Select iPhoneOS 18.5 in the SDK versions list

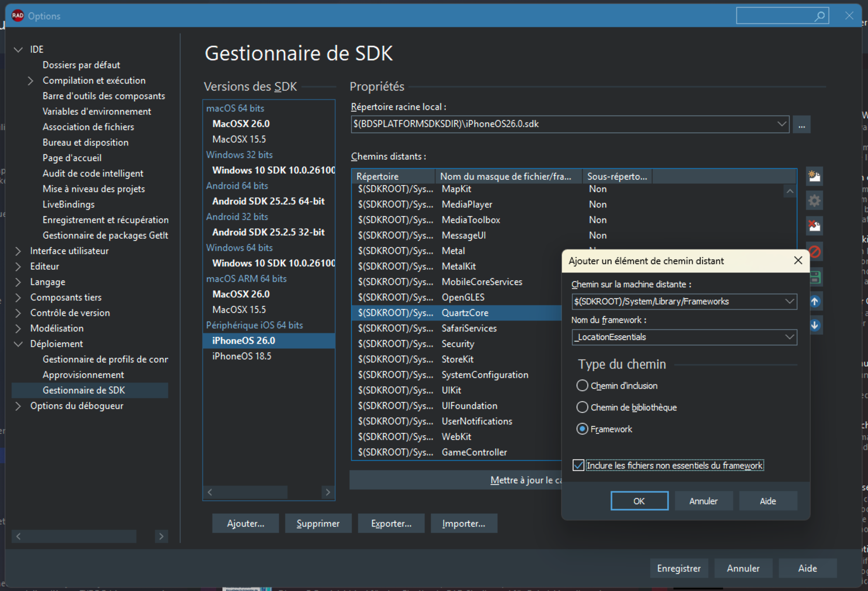[242, 356]
